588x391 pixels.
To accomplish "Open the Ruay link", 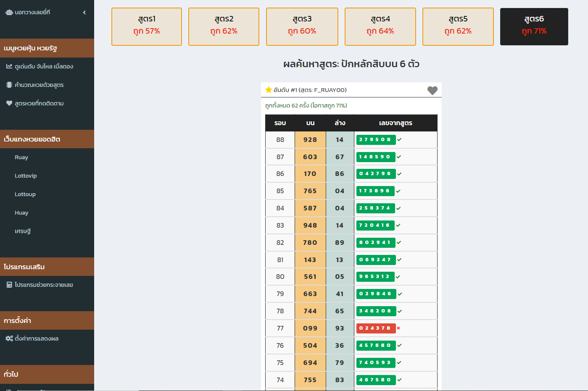I will coord(21,157).
